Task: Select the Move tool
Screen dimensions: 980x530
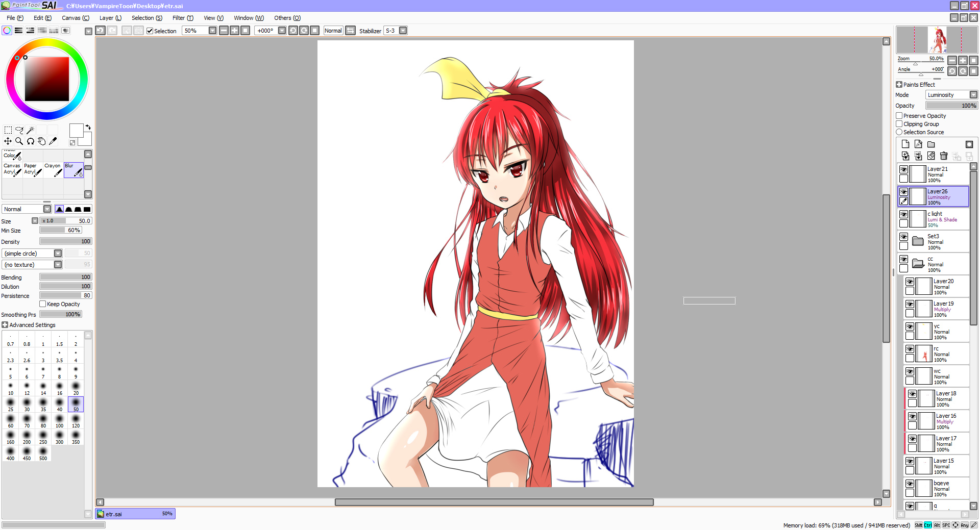Action: click(x=8, y=141)
